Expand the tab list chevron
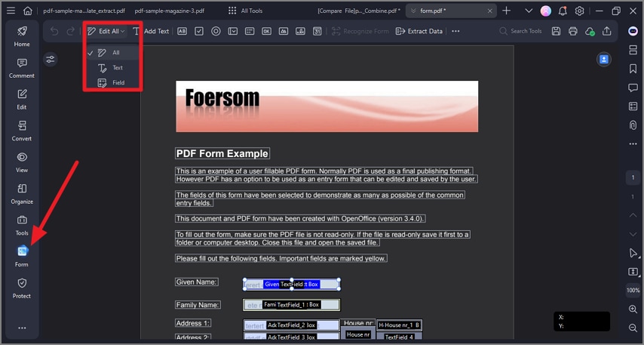The width and height of the screenshot is (644, 345). 529,11
